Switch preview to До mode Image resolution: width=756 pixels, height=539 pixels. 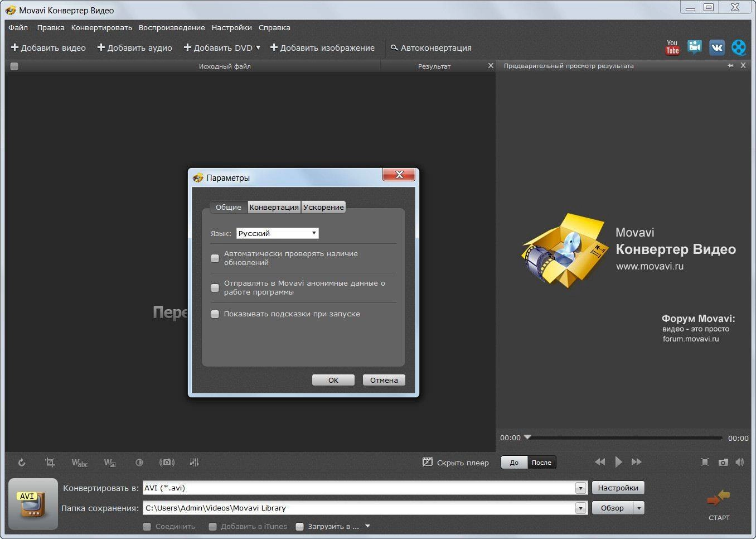[x=514, y=463]
